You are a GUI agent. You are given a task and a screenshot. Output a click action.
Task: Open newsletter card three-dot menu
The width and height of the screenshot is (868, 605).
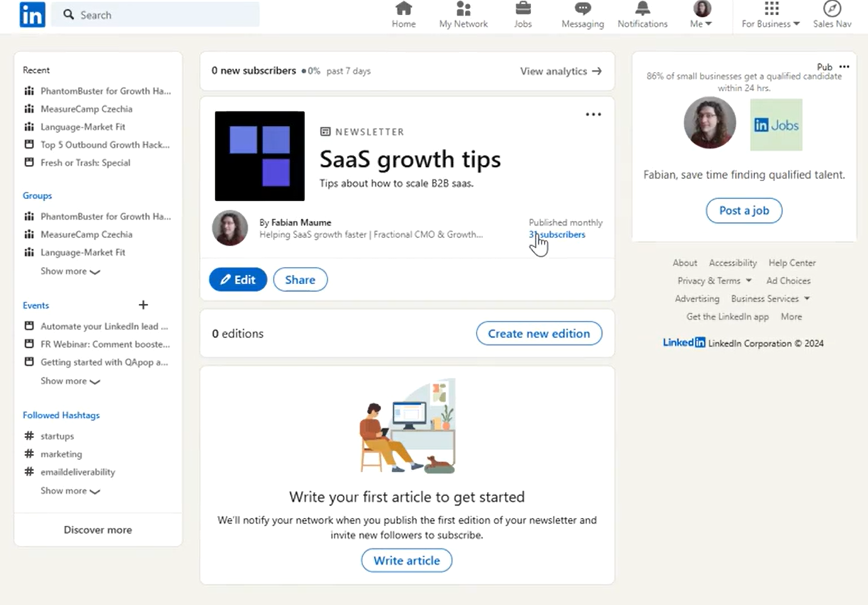coord(593,114)
